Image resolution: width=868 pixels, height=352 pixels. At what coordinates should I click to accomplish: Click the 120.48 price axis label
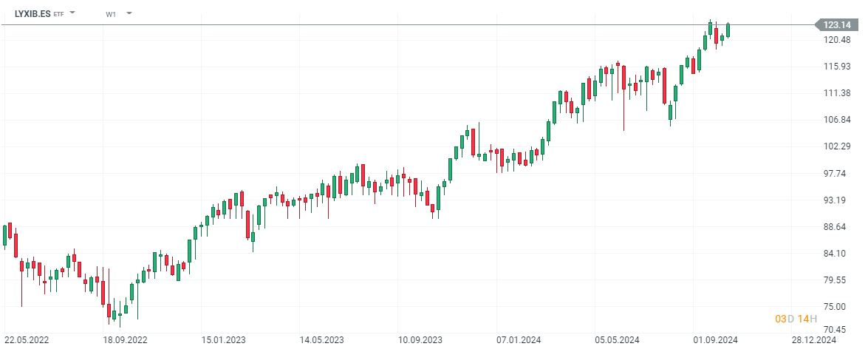[x=836, y=40]
